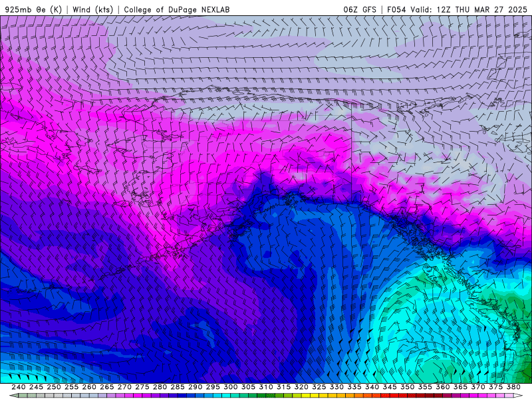
Task: Click the 260 color scale label
Action: 89,387
